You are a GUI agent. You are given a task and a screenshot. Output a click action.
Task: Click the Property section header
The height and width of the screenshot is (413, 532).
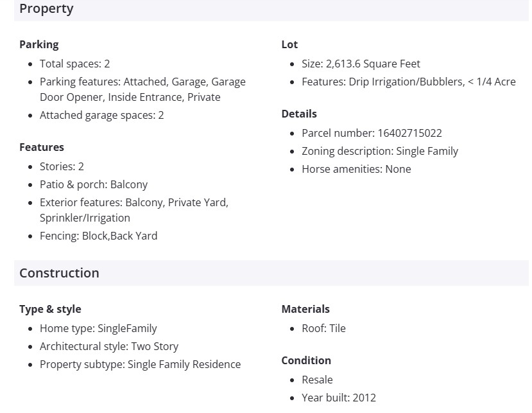(x=46, y=9)
